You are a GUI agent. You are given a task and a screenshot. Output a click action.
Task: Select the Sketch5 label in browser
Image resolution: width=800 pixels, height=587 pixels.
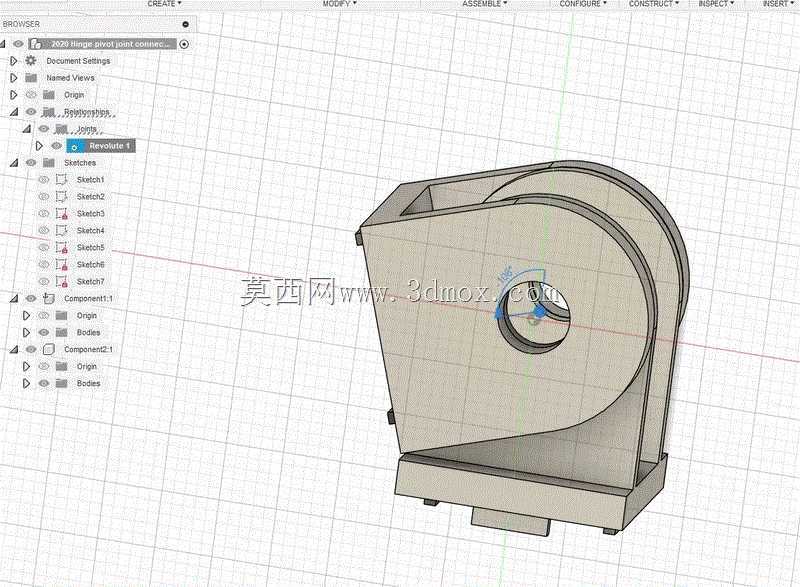coord(90,247)
